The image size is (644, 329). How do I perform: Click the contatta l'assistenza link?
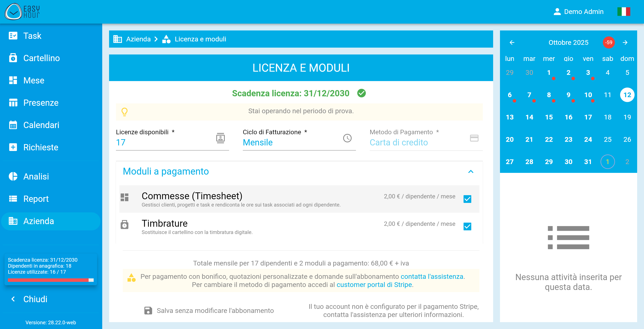432,276
